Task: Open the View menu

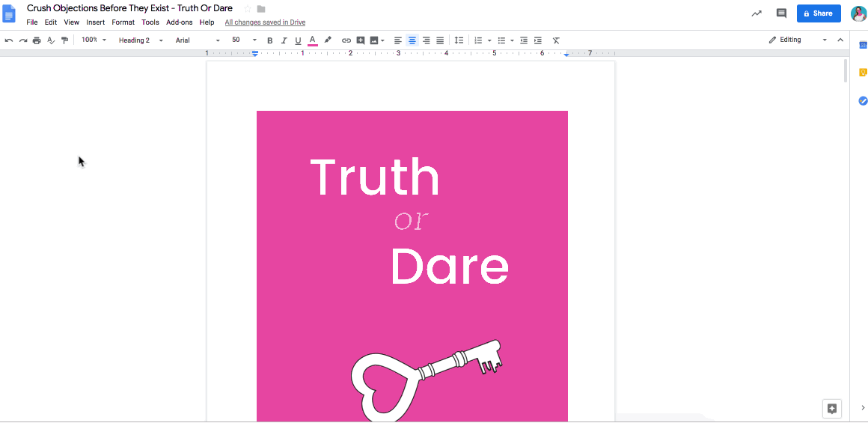Action: pos(71,22)
